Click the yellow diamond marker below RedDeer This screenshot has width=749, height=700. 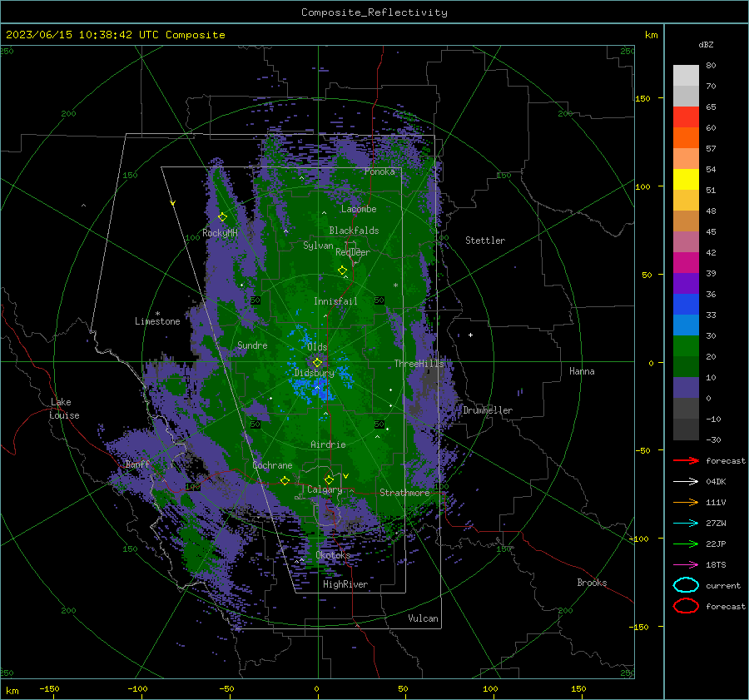342,271
